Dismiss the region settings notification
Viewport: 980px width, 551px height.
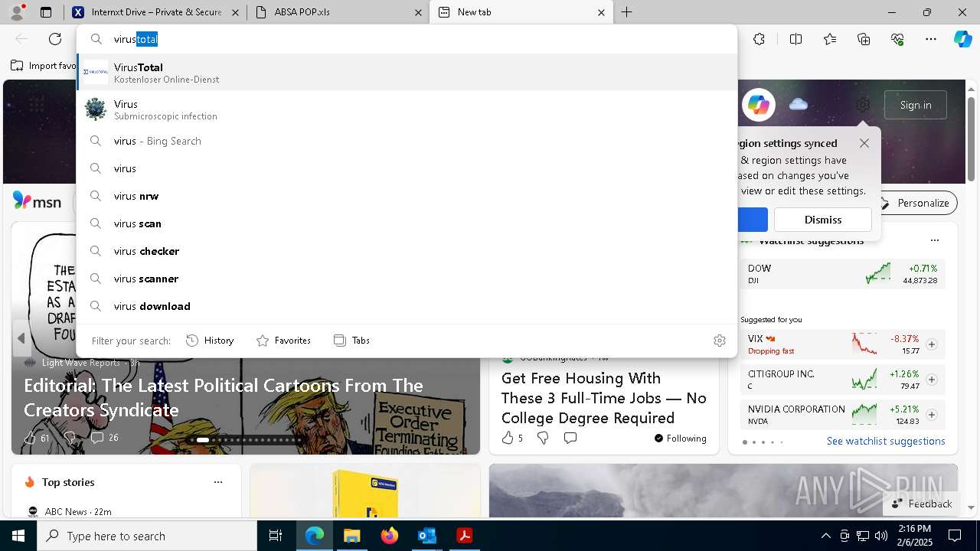[823, 220]
